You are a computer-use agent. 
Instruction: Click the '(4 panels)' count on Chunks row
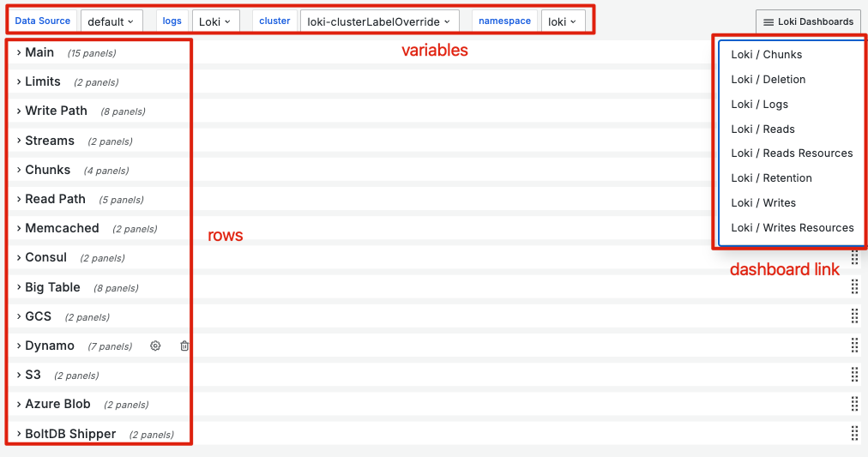[x=106, y=171]
